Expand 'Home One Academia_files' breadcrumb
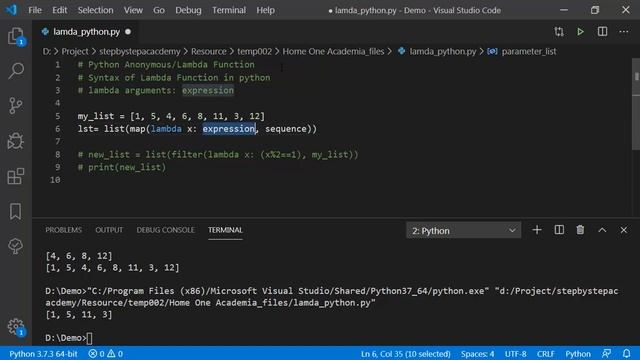The image size is (640, 360). (333, 51)
